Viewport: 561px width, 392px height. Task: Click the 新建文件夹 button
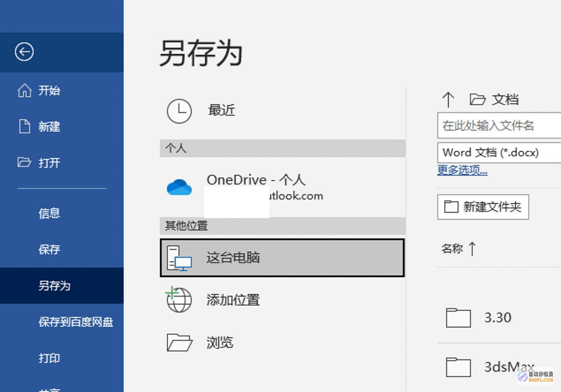pyautogui.click(x=483, y=207)
